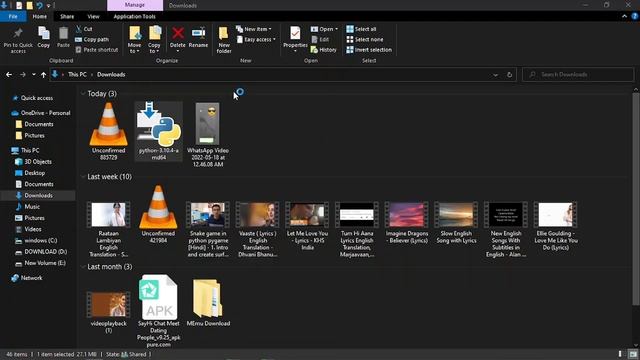The image size is (640, 360).
Task: Select windows (C:) drive
Action: pos(40,241)
